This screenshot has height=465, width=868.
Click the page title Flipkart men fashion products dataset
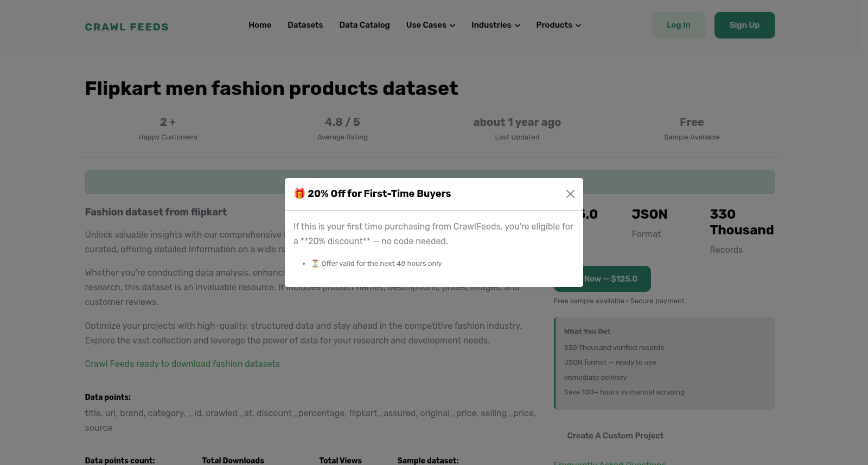[x=272, y=88]
